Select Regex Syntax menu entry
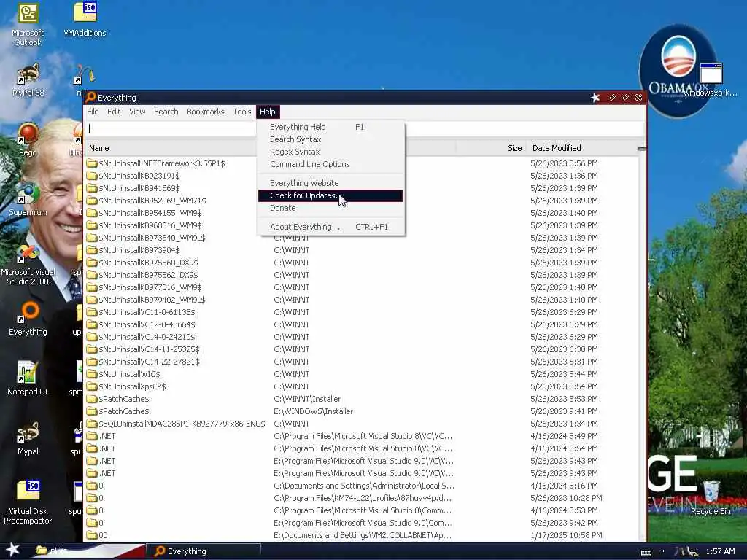This screenshot has height=560, width=747. tap(330, 152)
